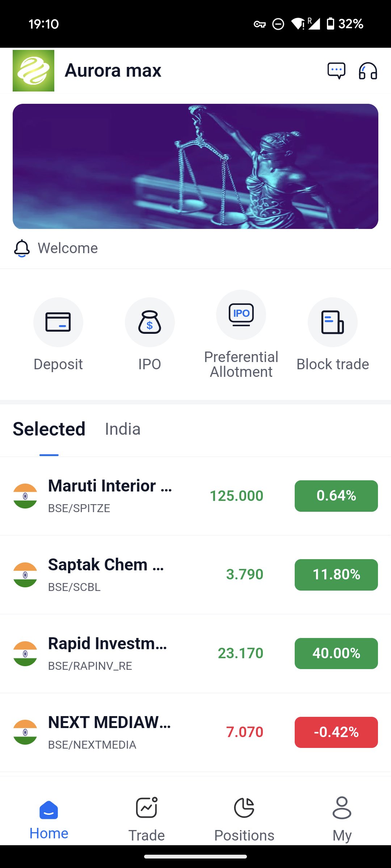Switch to the India tab
This screenshot has width=391, height=868.
(x=122, y=429)
